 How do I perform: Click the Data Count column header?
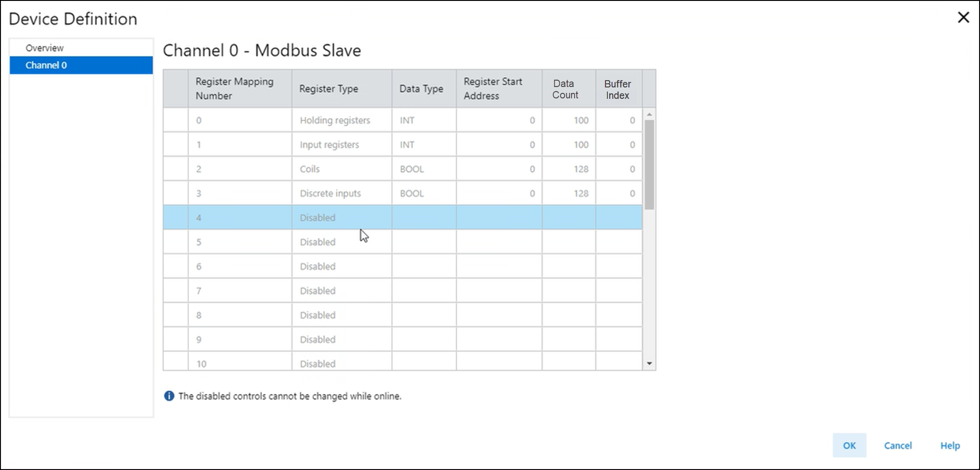(x=568, y=88)
